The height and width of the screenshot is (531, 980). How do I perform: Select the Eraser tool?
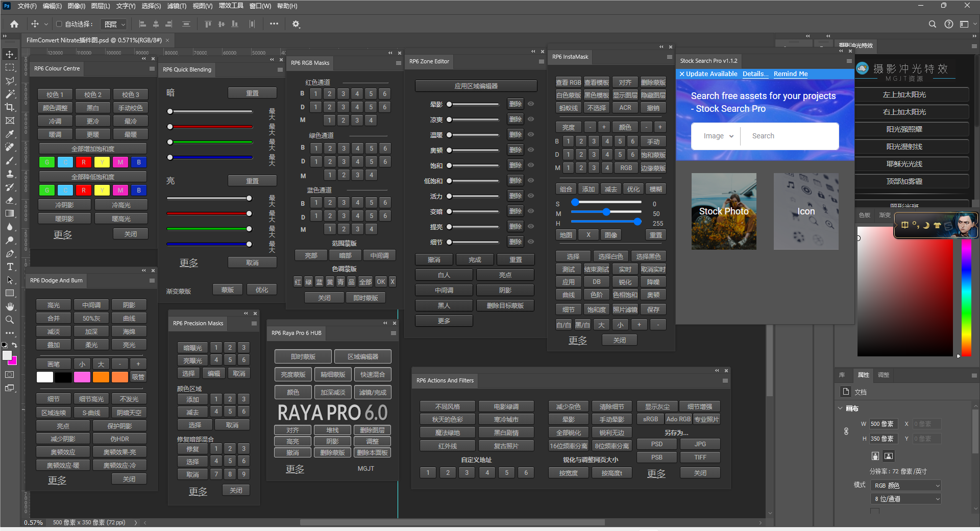coord(10,200)
